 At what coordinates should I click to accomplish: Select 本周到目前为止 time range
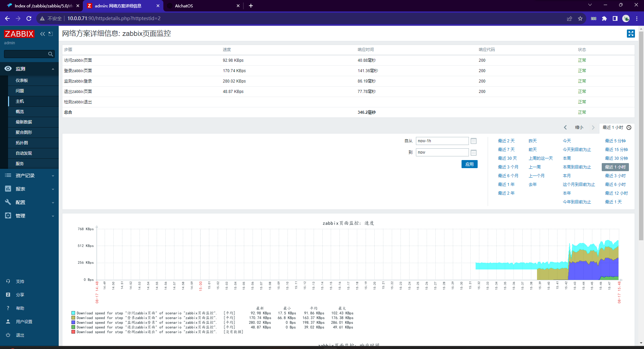click(577, 167)
